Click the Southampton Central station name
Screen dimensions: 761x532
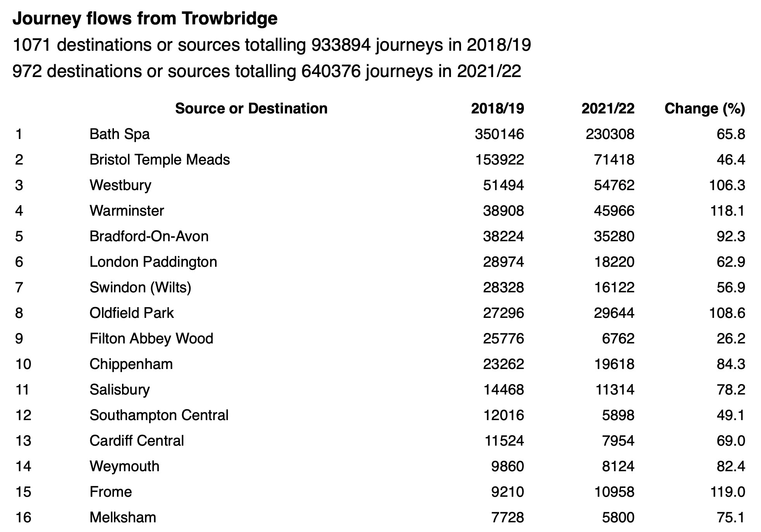tap(159, 415)
